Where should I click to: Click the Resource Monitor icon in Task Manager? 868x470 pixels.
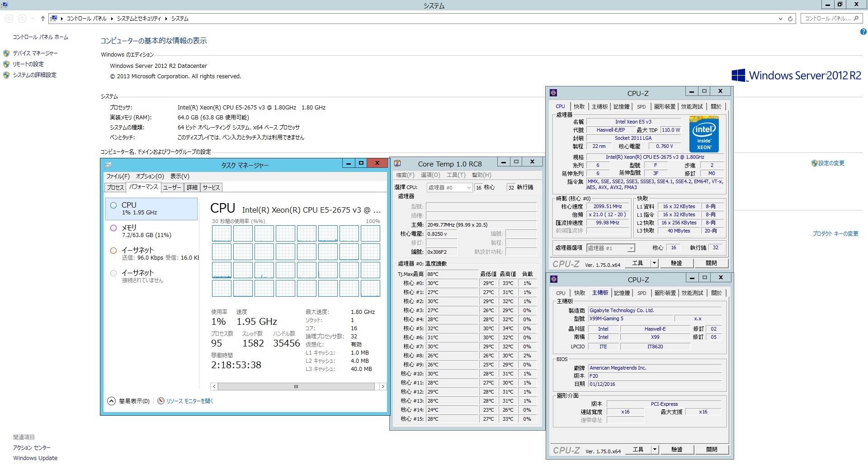[x=161, y=401]
